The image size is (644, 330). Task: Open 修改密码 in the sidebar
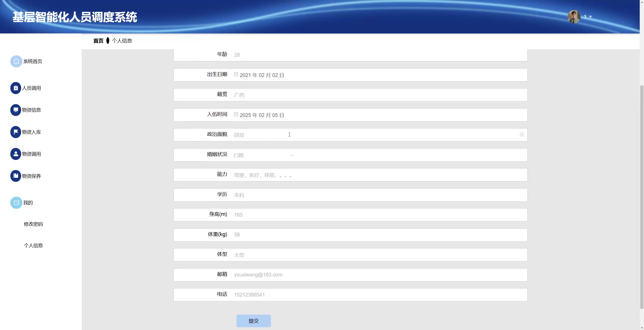pos(33,224)
